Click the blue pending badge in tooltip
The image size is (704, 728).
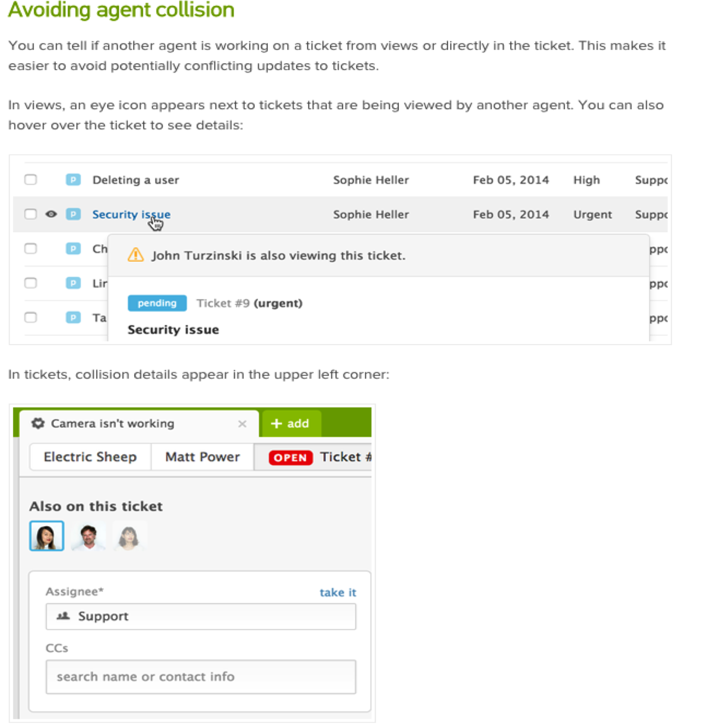tap(157, 303)
